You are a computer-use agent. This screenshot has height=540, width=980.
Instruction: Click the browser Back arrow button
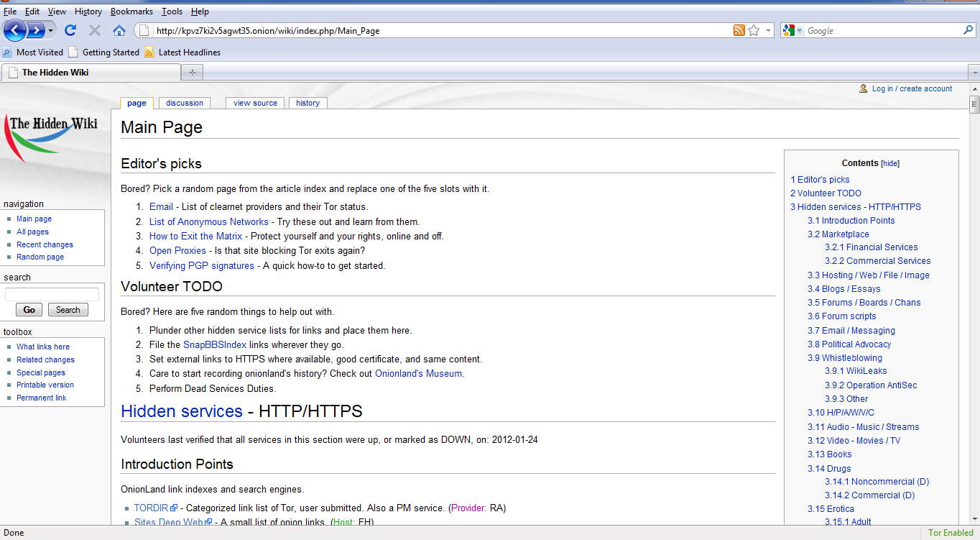[15, 30]
